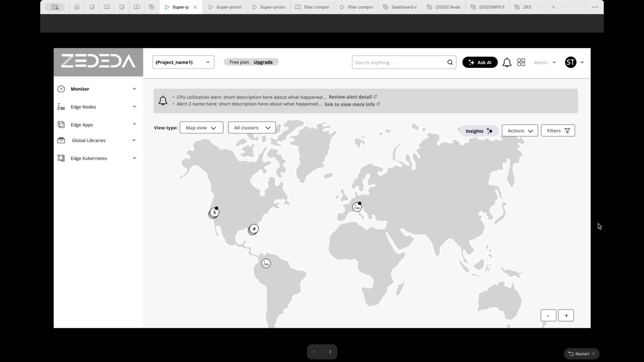The height and width of the screenshot is (362, 644).
Task: Open the {Project_name1} project selector
Action: (183, 62)
